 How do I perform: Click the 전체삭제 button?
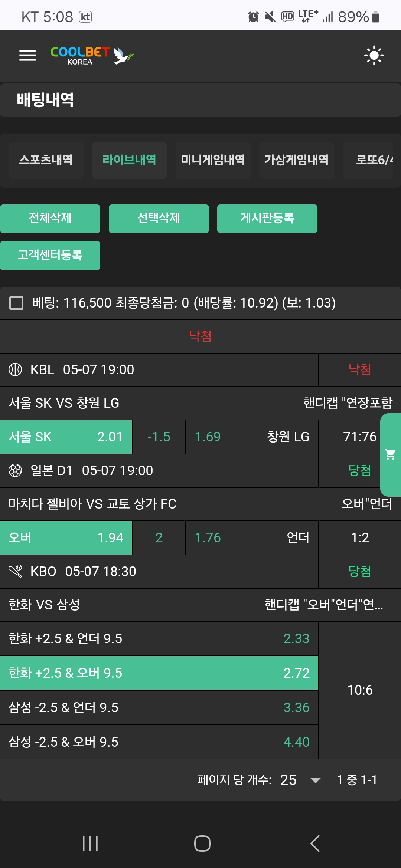[x=50, y=218]
